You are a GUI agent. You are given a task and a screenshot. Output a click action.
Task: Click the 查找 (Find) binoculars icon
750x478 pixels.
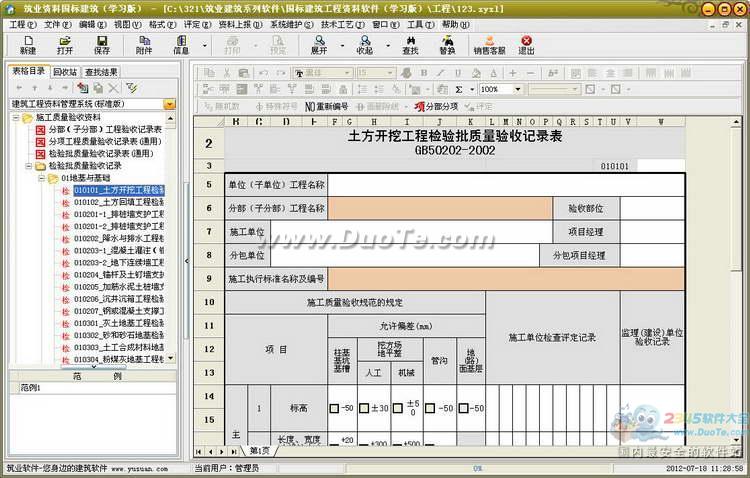(x=410, y=45)
